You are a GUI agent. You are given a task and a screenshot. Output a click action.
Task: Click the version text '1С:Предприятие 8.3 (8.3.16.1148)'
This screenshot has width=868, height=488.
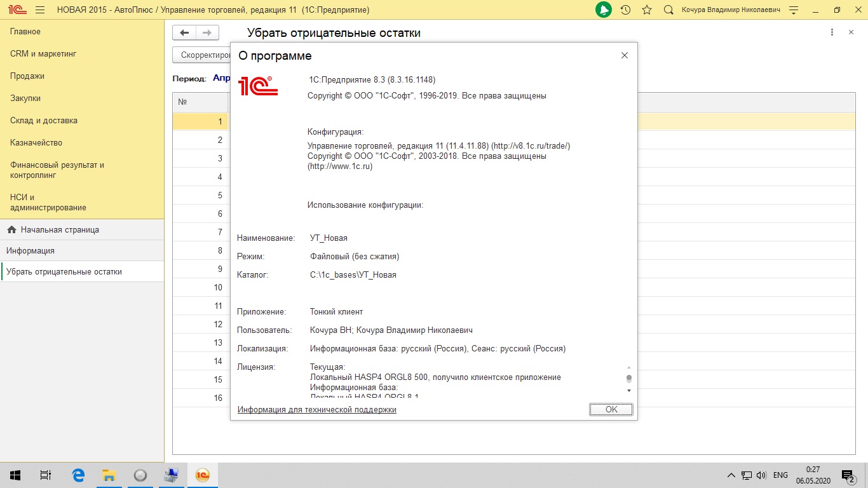click(372, 79)
